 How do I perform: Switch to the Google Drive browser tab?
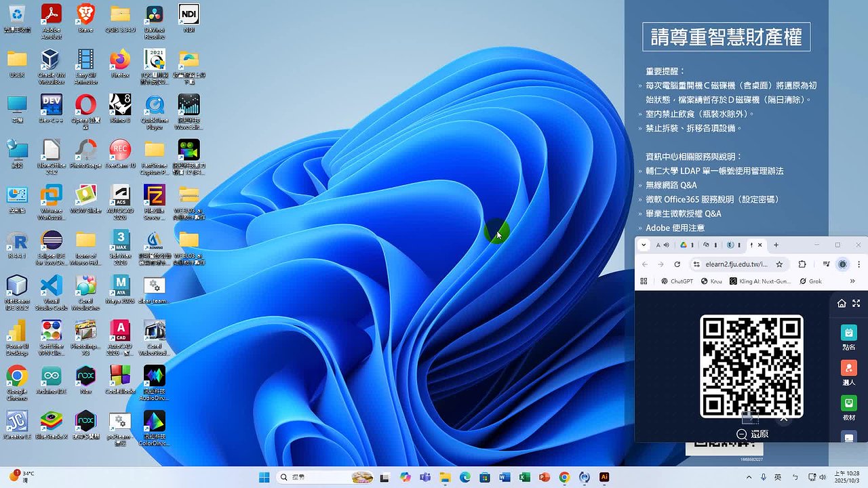pos(686,245)
